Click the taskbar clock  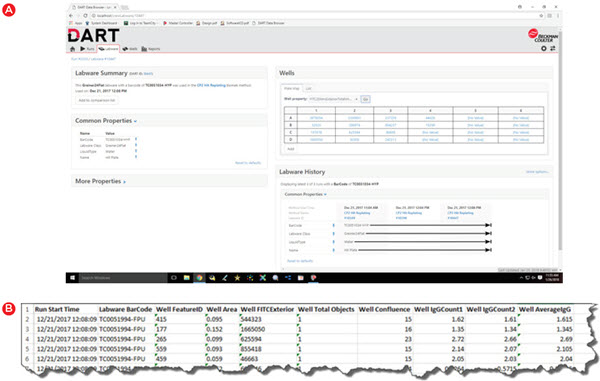552,278
